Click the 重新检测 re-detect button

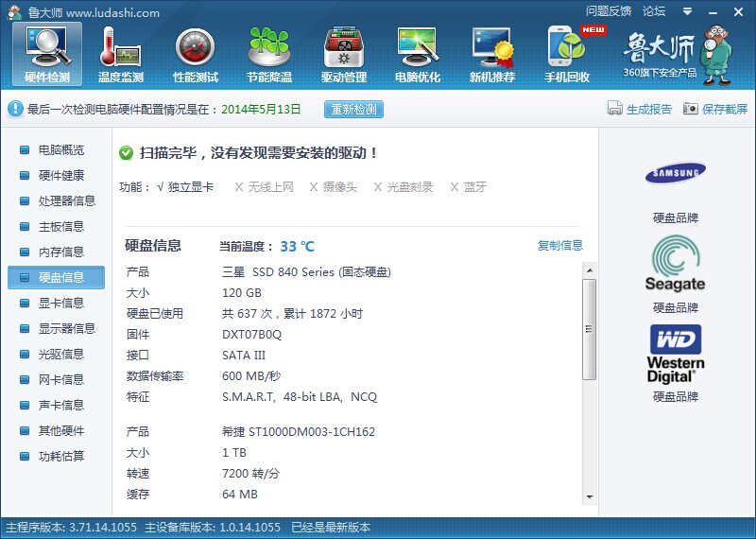click(353, 109)
